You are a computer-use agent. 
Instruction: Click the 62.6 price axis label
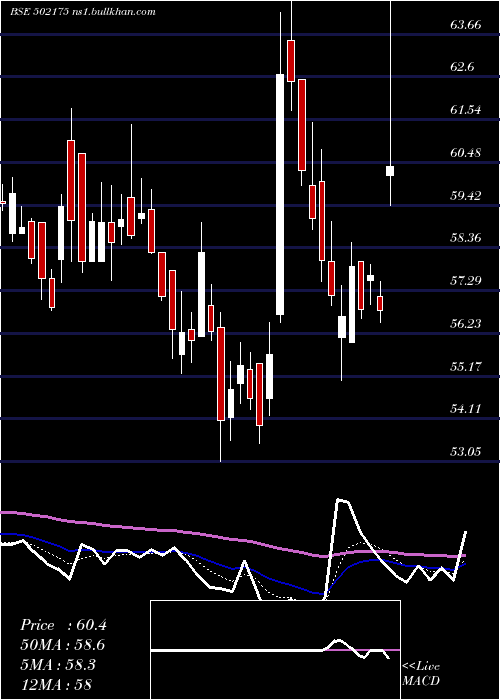(462, 67)
